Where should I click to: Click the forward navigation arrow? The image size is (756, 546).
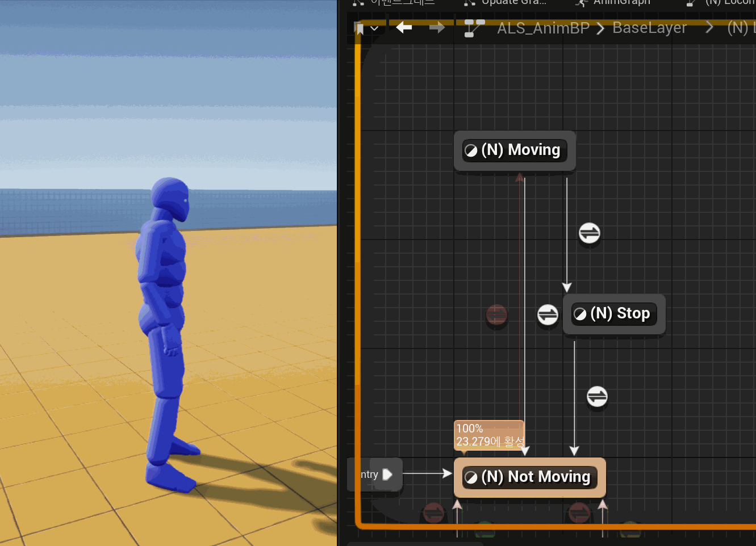[x=437, y=27]
